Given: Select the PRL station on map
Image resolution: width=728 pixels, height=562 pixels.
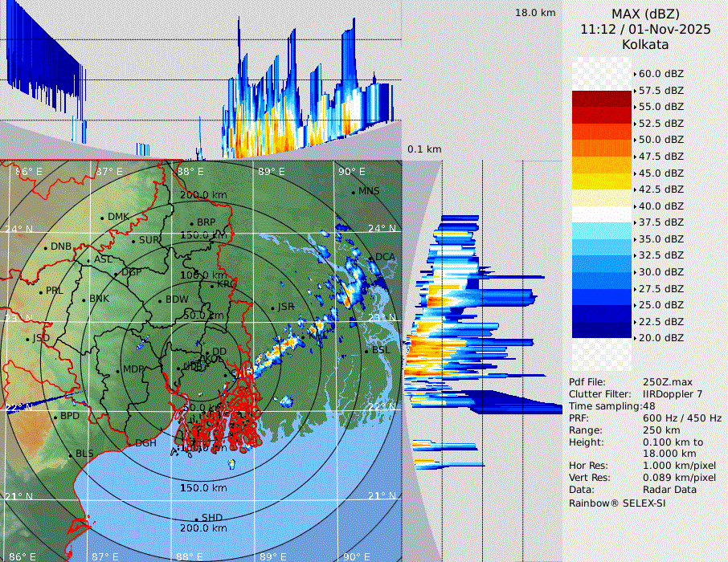Looking at the screenshot, I should 40,291.
